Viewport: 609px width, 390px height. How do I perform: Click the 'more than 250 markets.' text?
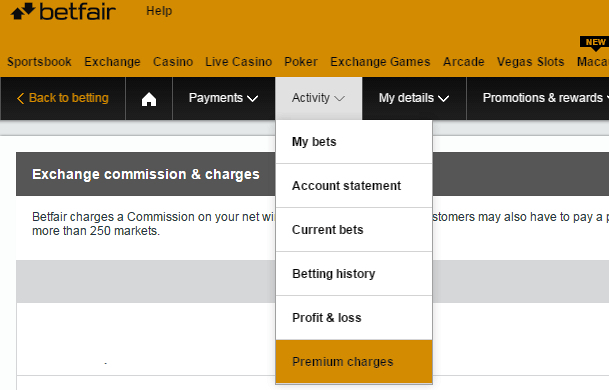(x=96, y=231)
